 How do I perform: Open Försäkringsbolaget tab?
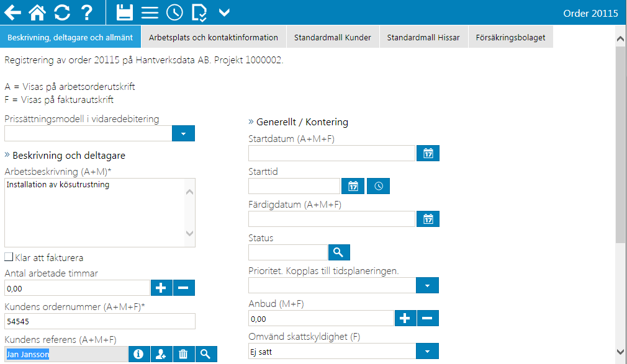click(511, 37)
